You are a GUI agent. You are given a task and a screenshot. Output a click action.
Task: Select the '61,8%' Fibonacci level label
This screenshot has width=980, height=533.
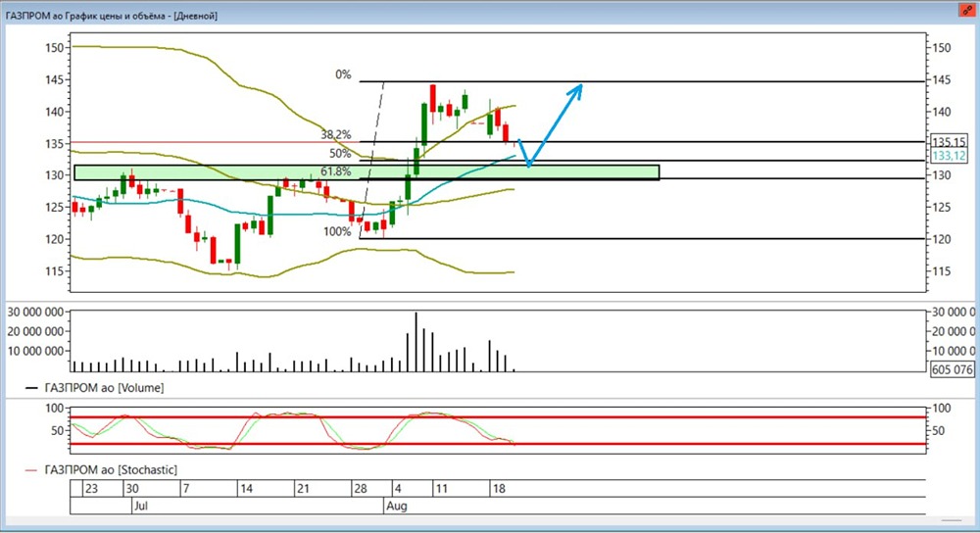click(x=335, y=171)
